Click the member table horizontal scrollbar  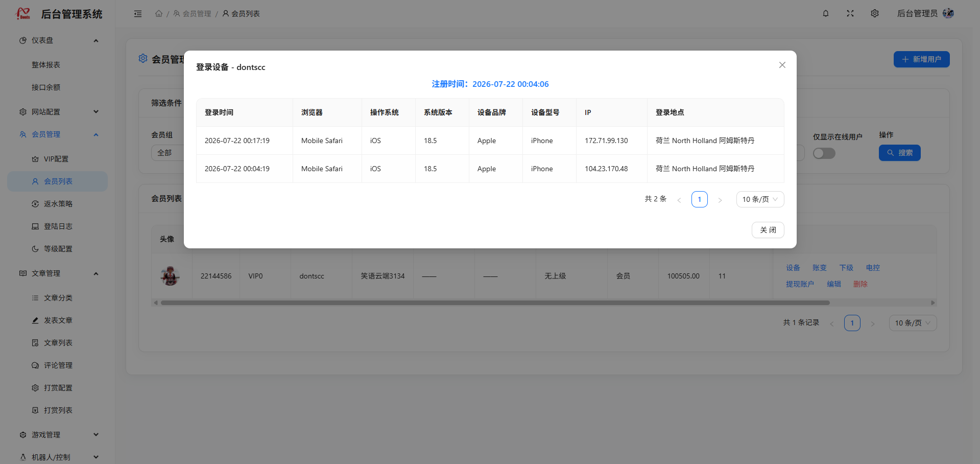point(495,303)
